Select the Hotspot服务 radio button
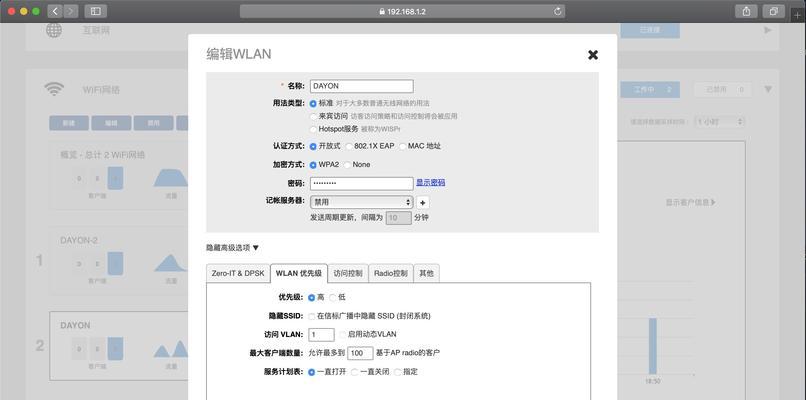Image resolution: width=806 pixels, height=400 pixels. 313,129
